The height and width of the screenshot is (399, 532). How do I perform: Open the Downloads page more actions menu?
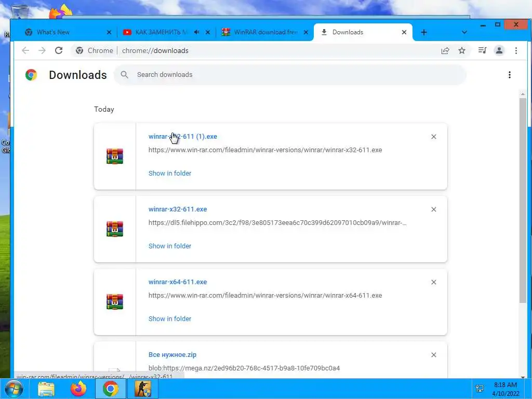click(510, 75)
